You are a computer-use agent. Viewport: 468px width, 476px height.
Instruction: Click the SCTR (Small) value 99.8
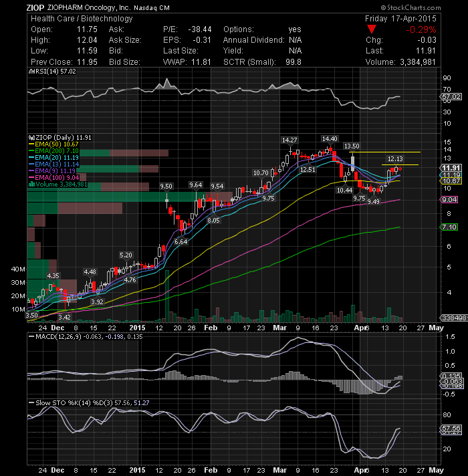(x=294, y=62)
